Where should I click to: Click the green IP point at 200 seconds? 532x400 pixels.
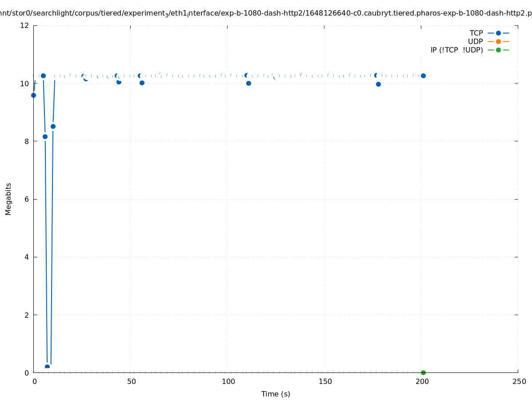click(423, 372)
